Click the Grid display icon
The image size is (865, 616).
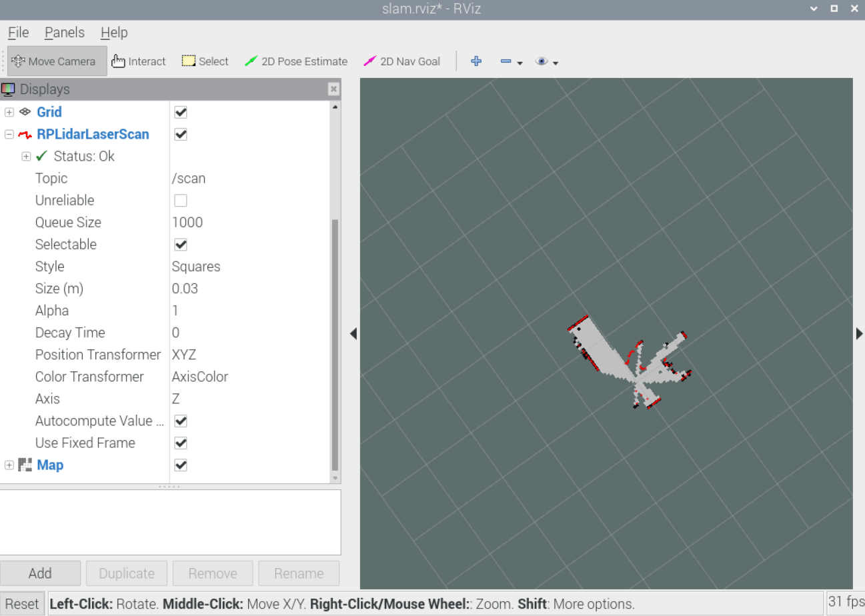coord(25,112)
